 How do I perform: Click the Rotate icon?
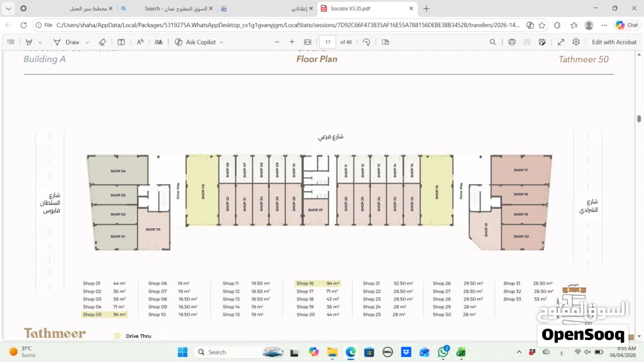click(x=367, y=42)
